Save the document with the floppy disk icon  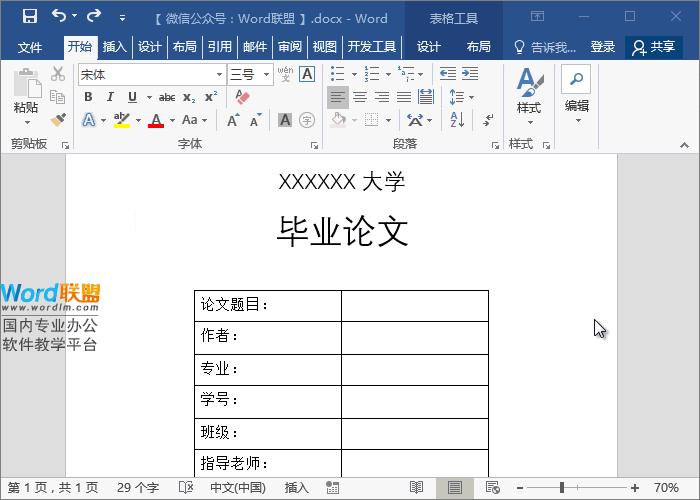pos(30,17)
